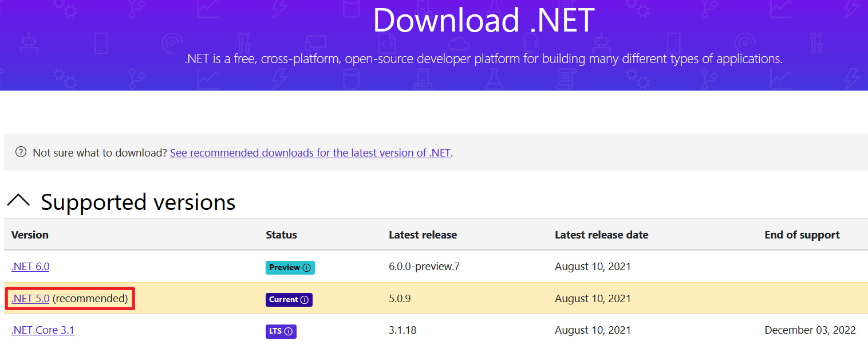Follow the 'See recommended downloads' link
Image resolution: width=868 pixels, height=344 pixels.
310,153
